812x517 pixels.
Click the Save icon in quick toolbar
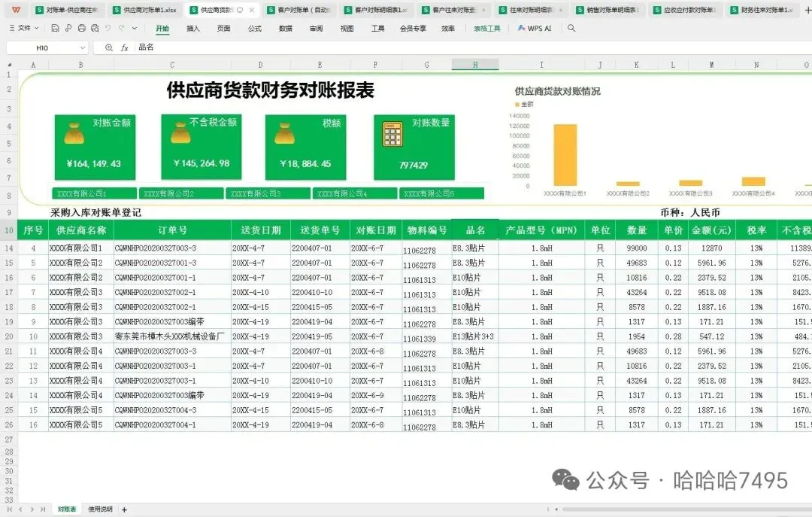tap(55, 28)
